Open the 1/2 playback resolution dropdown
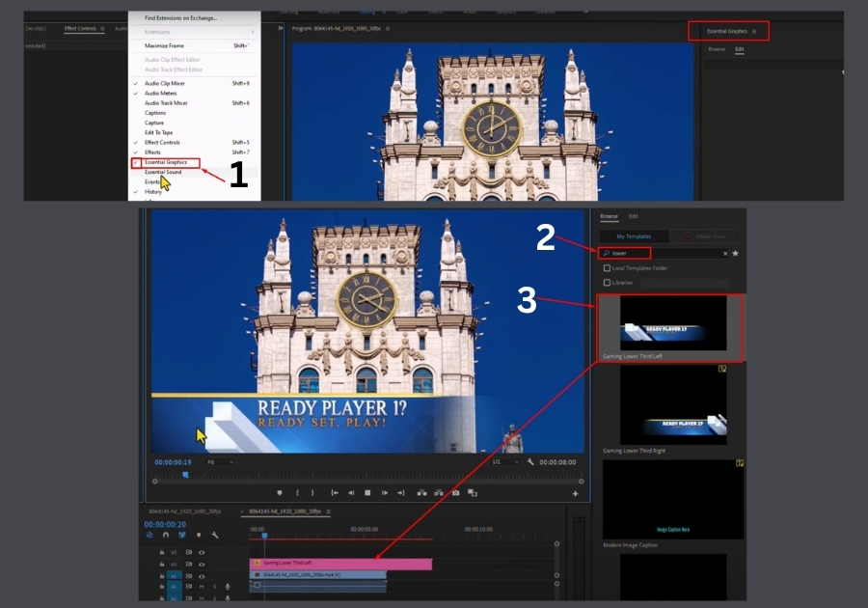Viewport: 868px width, 608px height. [505, 462]
